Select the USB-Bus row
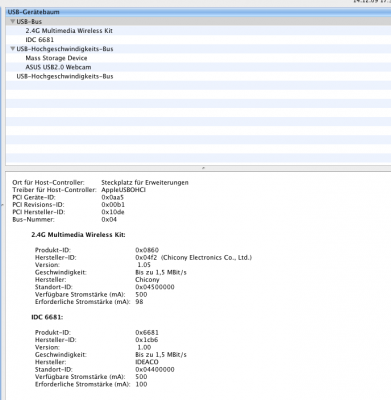Image resolution: width=391 pixels, height=400 pixels. click(198, 22)
